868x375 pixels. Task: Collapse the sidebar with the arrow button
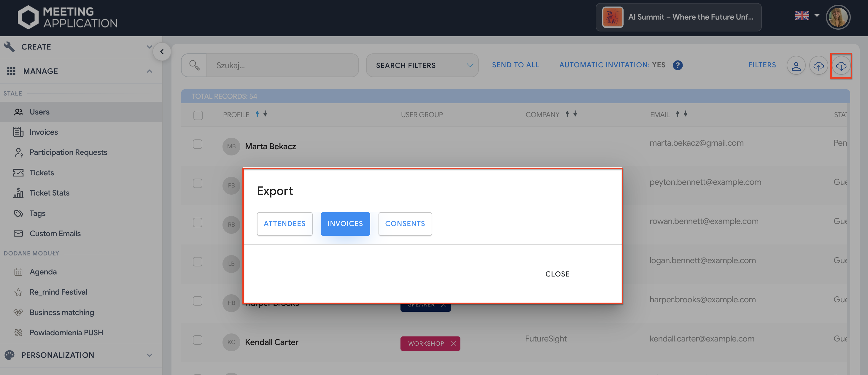[162, 52]
